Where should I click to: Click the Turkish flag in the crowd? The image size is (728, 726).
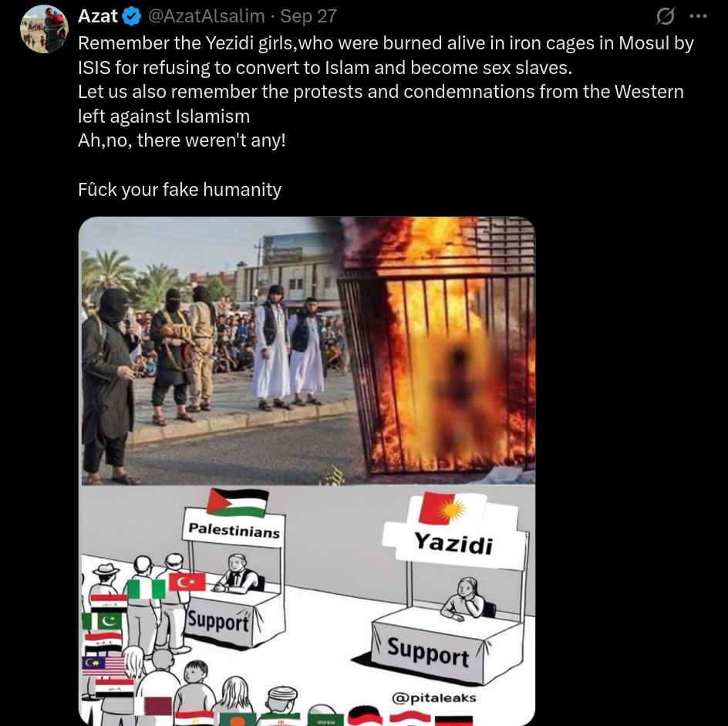(x=187, y=582)
